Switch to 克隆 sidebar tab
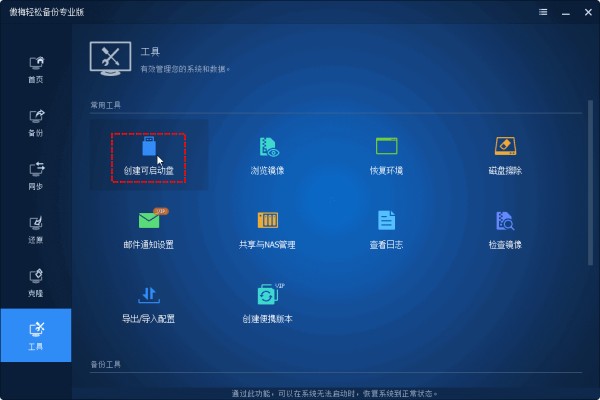Screen dimensions: 600x400 coord(36,284)
